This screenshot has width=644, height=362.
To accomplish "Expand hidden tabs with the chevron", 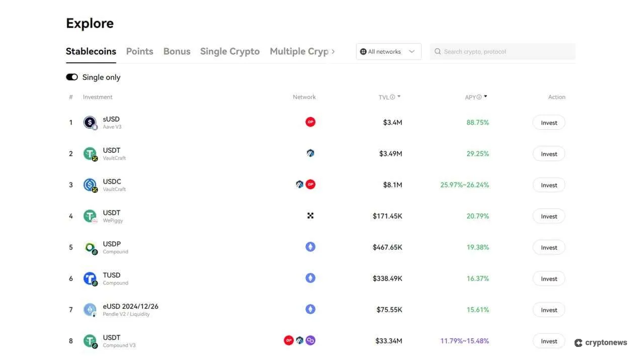I will click(x=333, y=51).
